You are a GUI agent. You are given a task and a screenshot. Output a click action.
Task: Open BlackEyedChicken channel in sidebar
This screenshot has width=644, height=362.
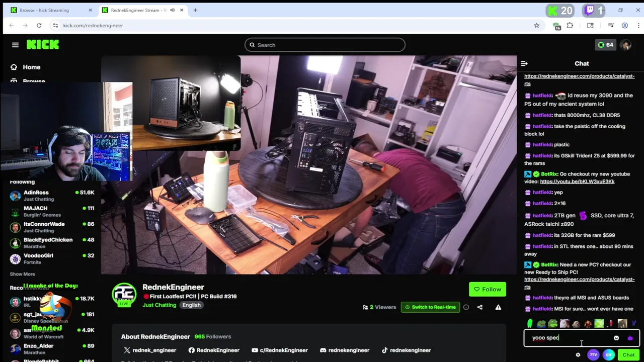(x=52, y=243)
